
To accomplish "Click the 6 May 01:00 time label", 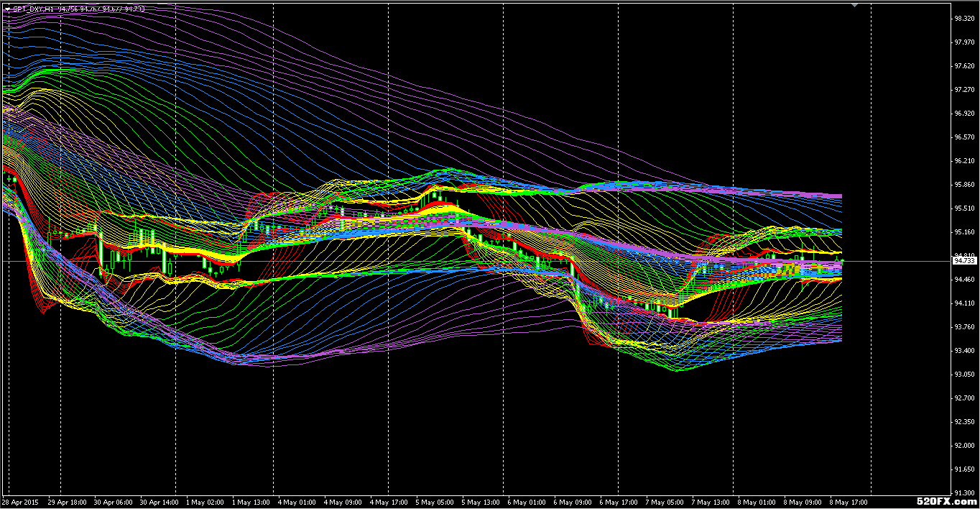I will [527, 502].
